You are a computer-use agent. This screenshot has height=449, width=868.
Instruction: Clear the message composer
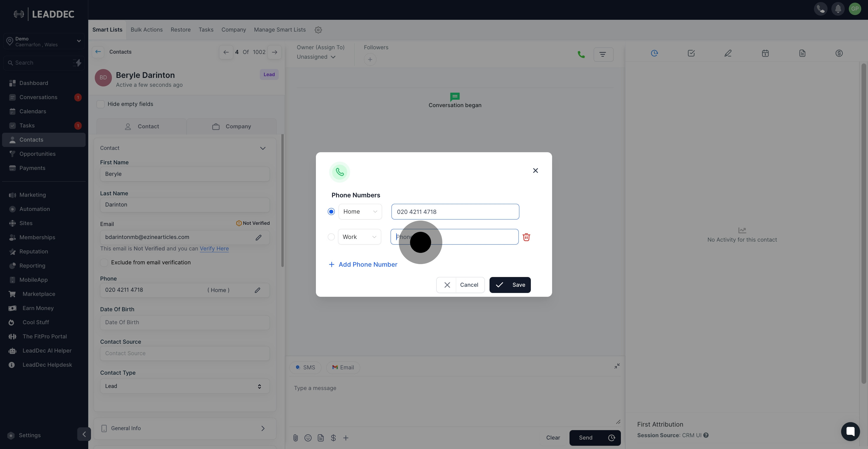[x=553, y=438]
